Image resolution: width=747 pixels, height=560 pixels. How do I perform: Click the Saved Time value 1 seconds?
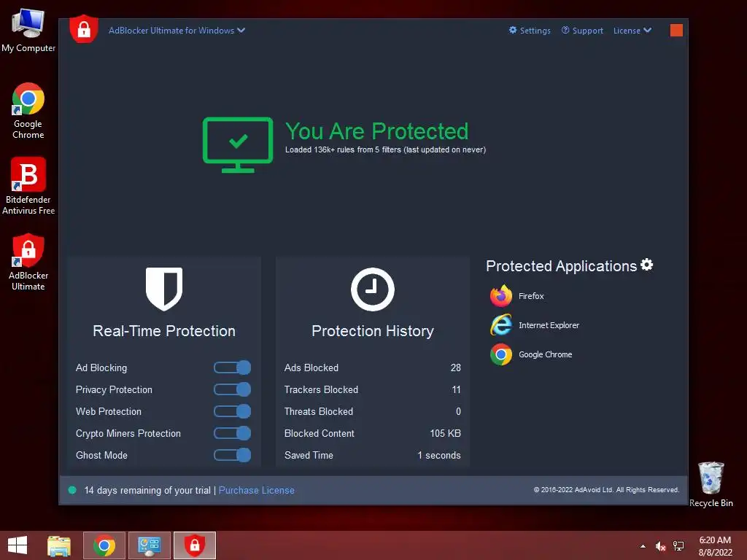(439, 455)
